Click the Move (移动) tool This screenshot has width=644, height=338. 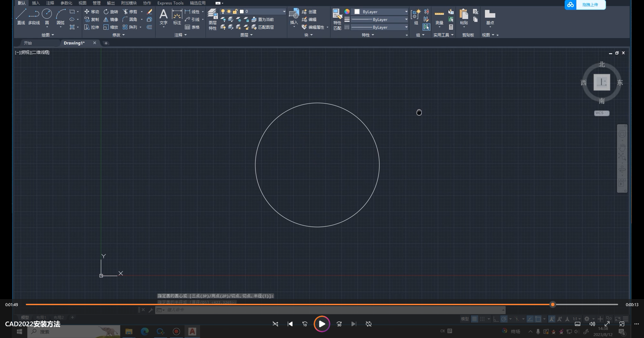[92, 12]
